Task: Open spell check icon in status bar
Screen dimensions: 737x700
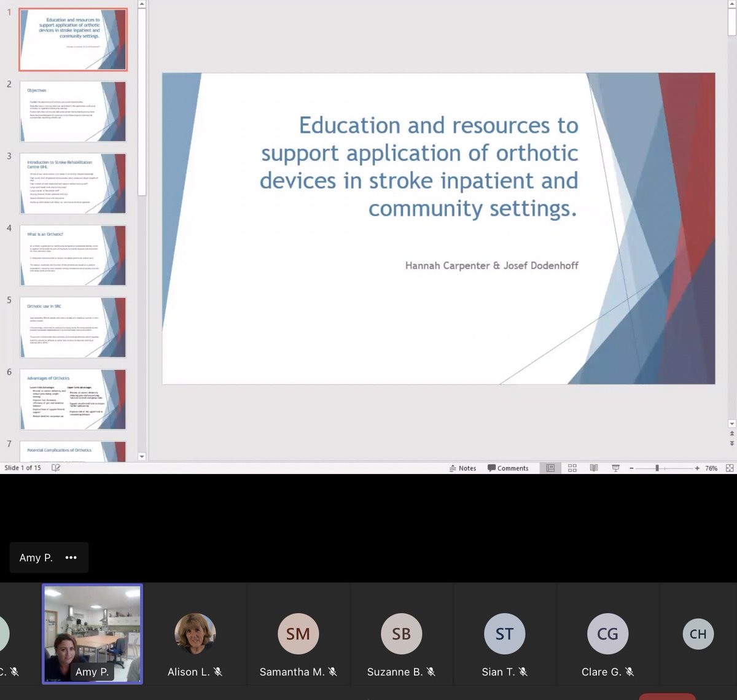Action: (x=56, y=468)
